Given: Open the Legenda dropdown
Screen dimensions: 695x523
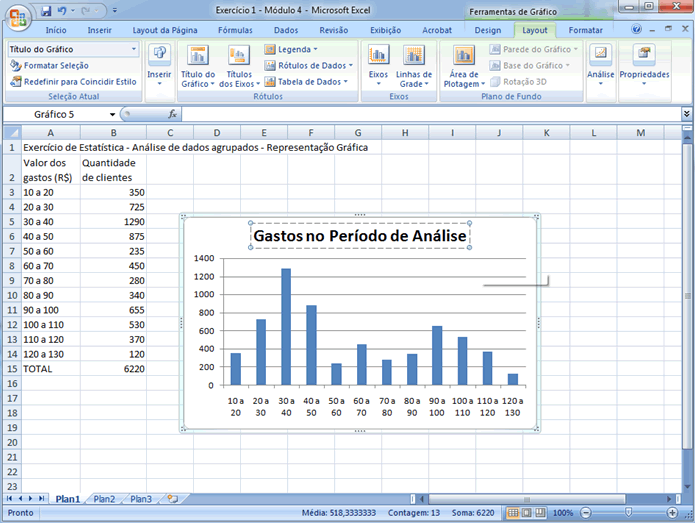Looking at the screenshot, I should pos(297,48).
